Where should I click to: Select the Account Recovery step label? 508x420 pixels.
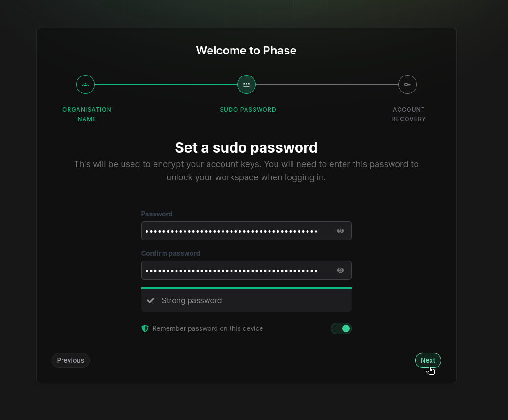(x=408, y=114)
